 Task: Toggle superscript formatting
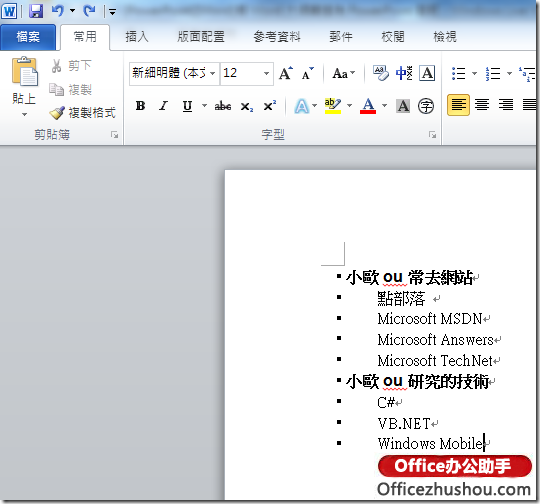270,106
